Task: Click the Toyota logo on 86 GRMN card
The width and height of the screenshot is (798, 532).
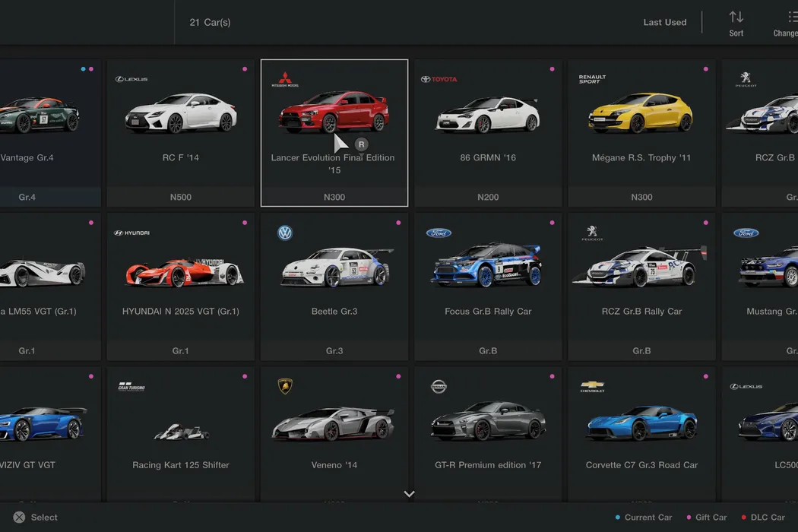Action: pyautogui.click(x=439, y=79)
